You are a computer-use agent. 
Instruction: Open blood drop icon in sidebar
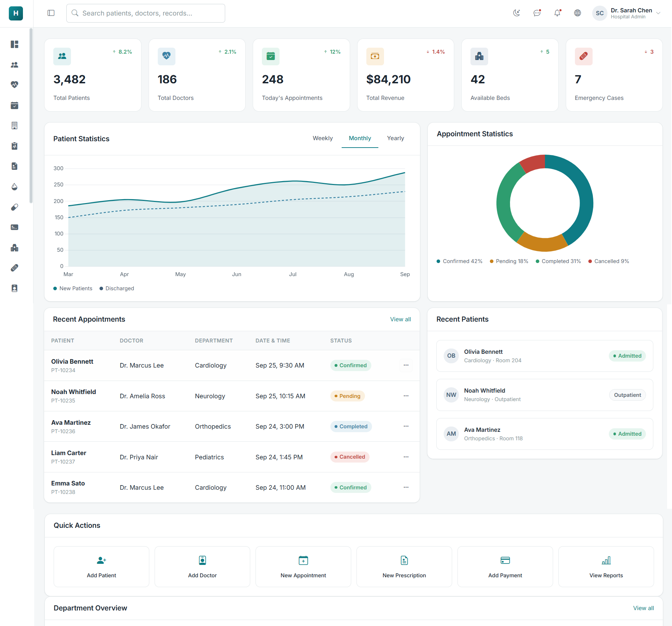14,186
